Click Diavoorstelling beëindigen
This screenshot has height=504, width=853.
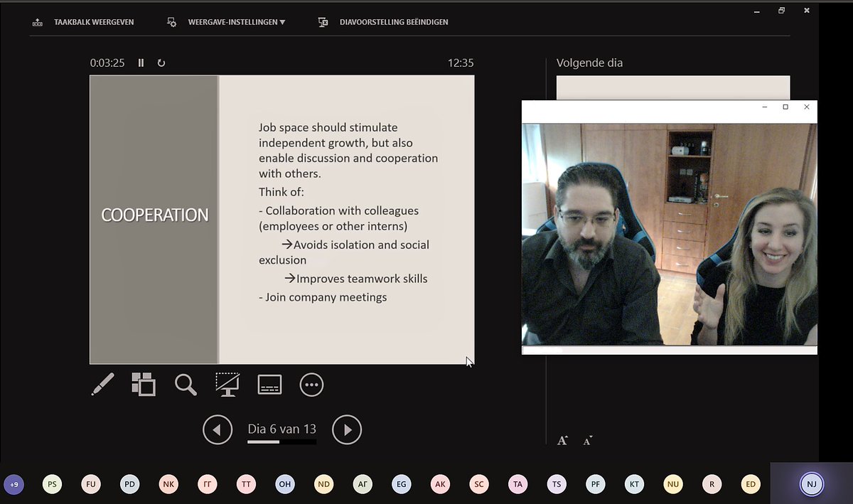[x=383, y=22]
